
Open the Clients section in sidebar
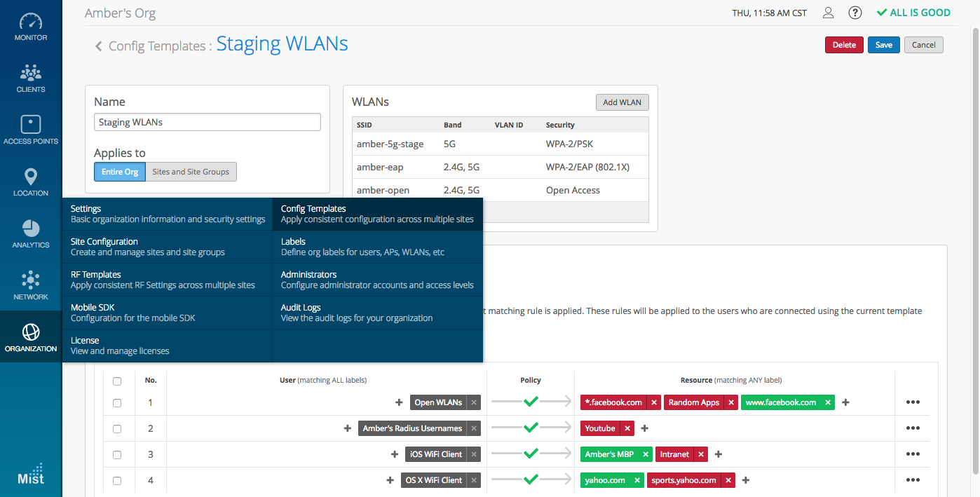(x=31, y=78)
